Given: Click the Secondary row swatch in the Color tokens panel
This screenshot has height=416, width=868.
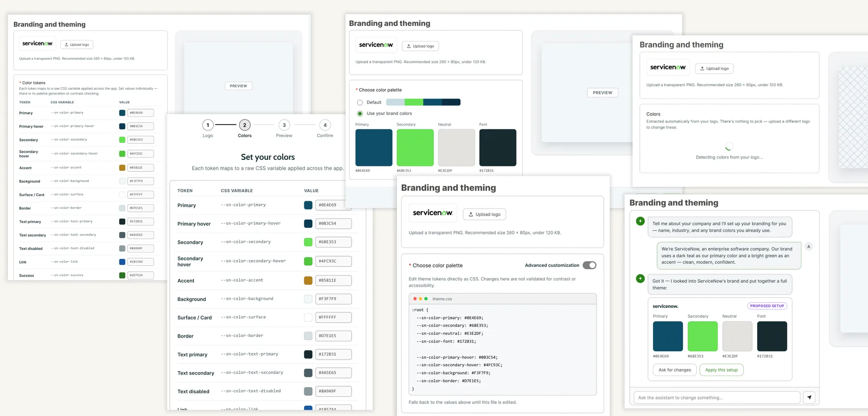Looking at the screenshot, I should point(122,140).
